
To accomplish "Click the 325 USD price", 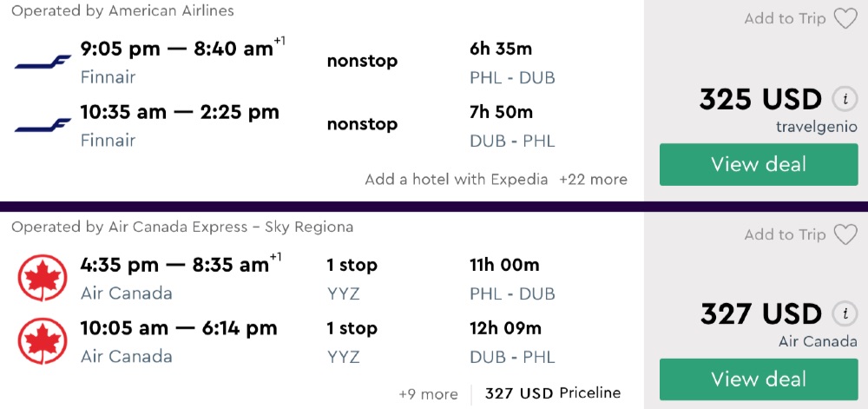I will point(760,99).
